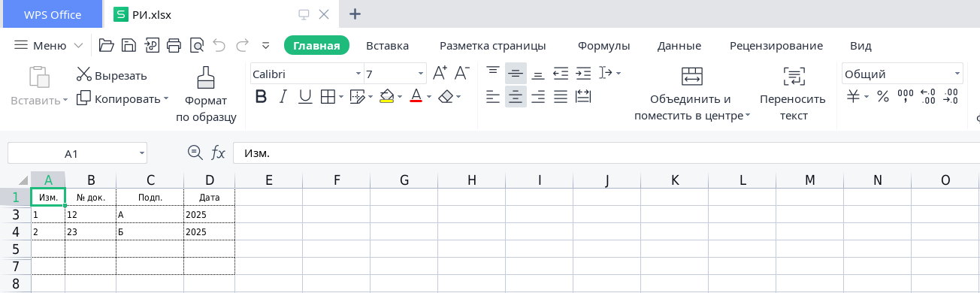Switch to the Разметка страницы tab
Image resolution: width=980 pixels, height=293 pixels.
493,46
